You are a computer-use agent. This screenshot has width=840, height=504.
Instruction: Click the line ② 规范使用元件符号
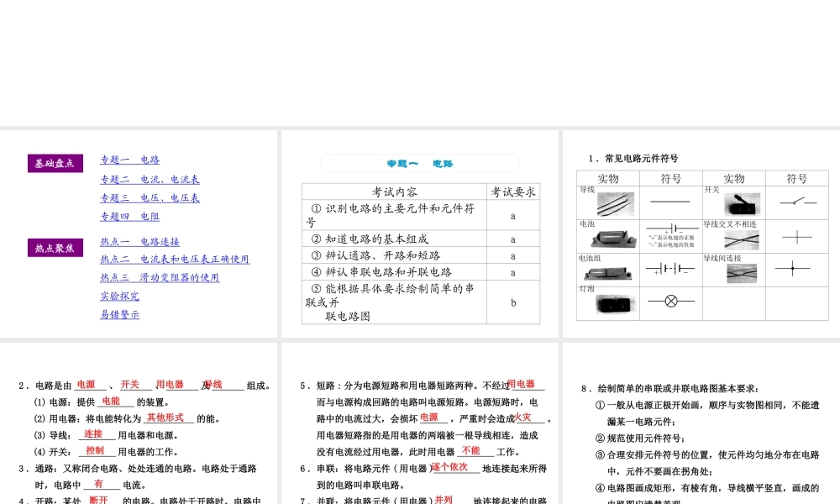[640, 438]
